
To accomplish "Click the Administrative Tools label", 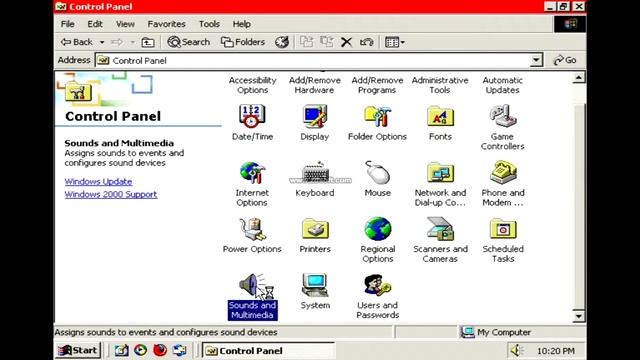I will point(440,85).
